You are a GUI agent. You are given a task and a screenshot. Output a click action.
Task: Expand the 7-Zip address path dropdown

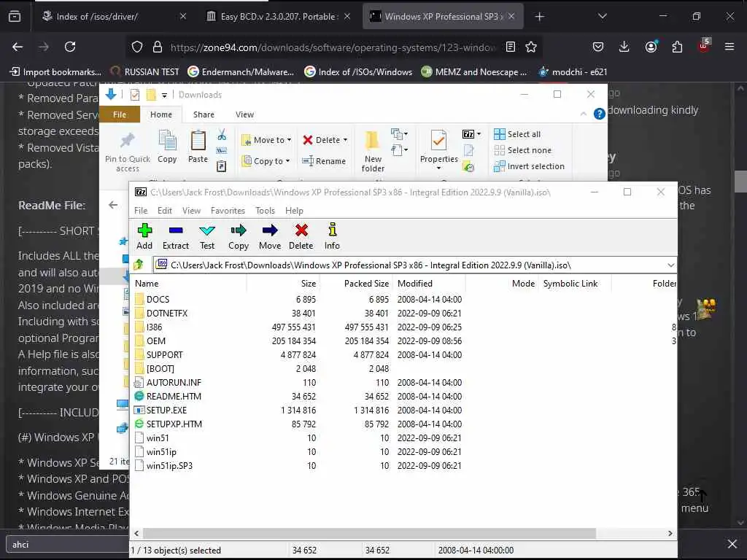[x=671, y=265]
